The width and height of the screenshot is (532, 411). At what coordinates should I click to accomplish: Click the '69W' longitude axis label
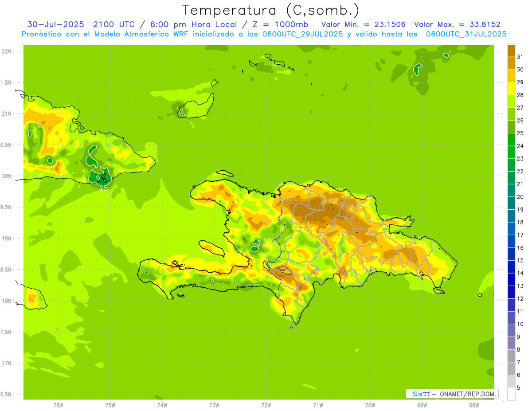pos(422,405)
